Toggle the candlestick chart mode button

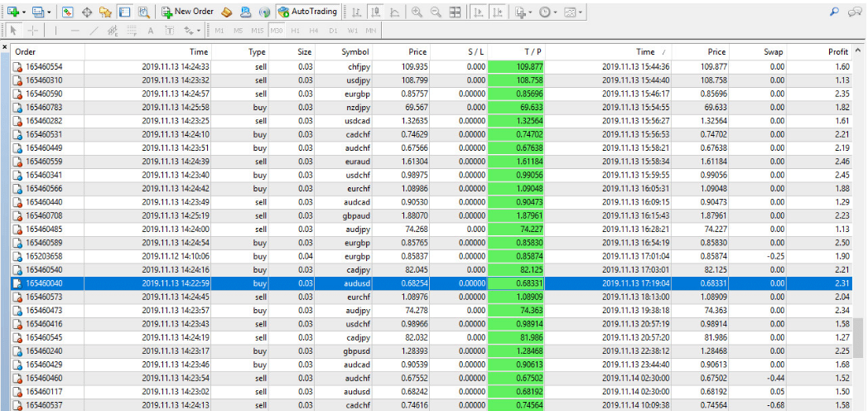point(375,12)
